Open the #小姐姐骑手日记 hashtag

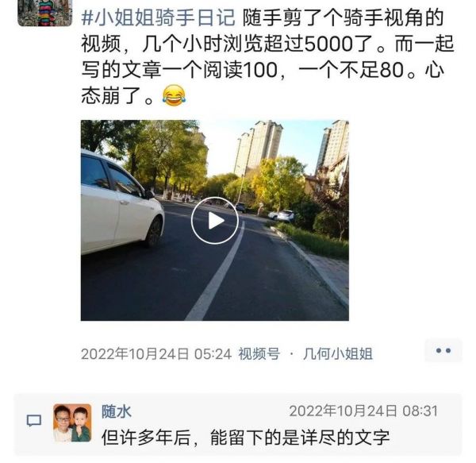pyautogui.click(x=158, y=17)
